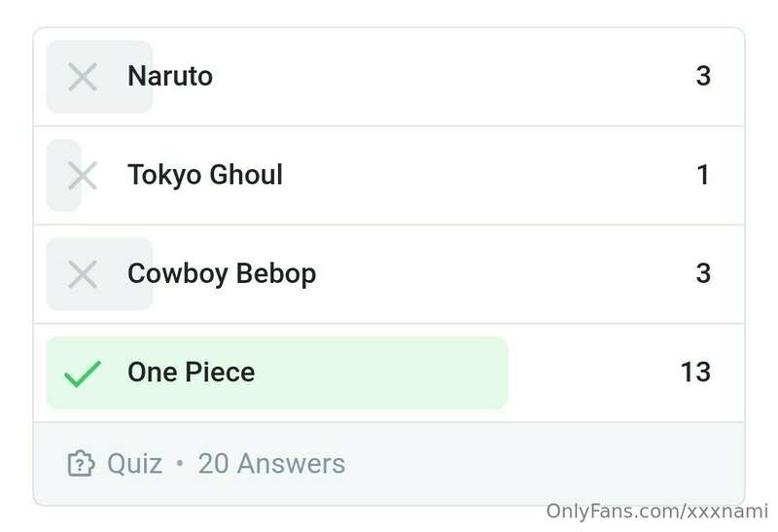The width and height of the screenshot is (778, 532).
Task: Click the vote count 1 for Tokyo Ghoul
Action: [703, 175]
